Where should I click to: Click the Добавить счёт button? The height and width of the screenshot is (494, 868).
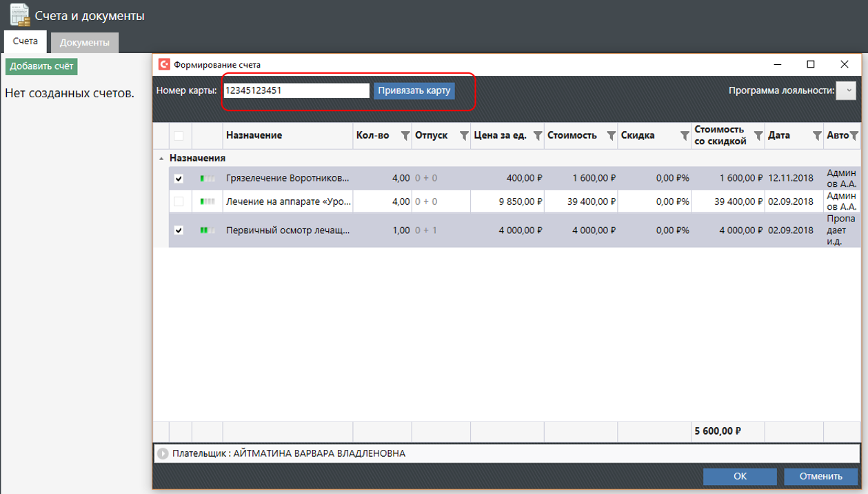coord(41,66)
